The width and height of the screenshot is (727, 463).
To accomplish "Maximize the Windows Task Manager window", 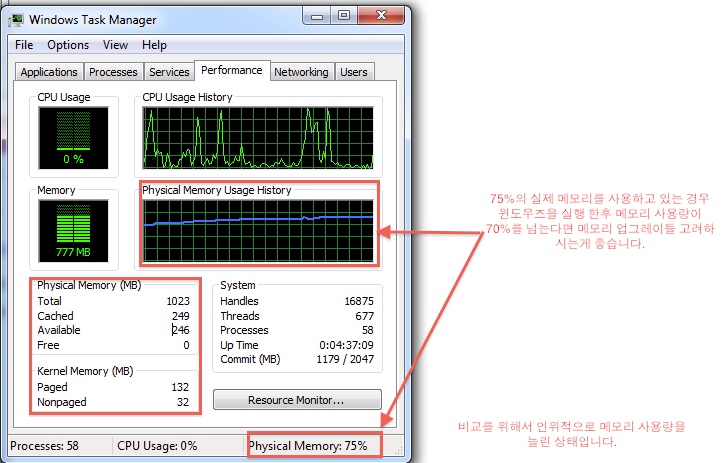I will (x=344, y=16).
